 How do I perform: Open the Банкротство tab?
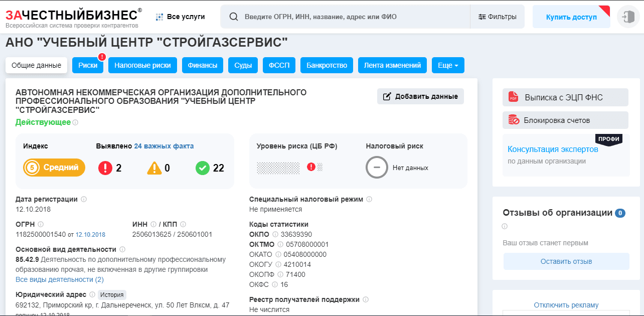[327, 65]
